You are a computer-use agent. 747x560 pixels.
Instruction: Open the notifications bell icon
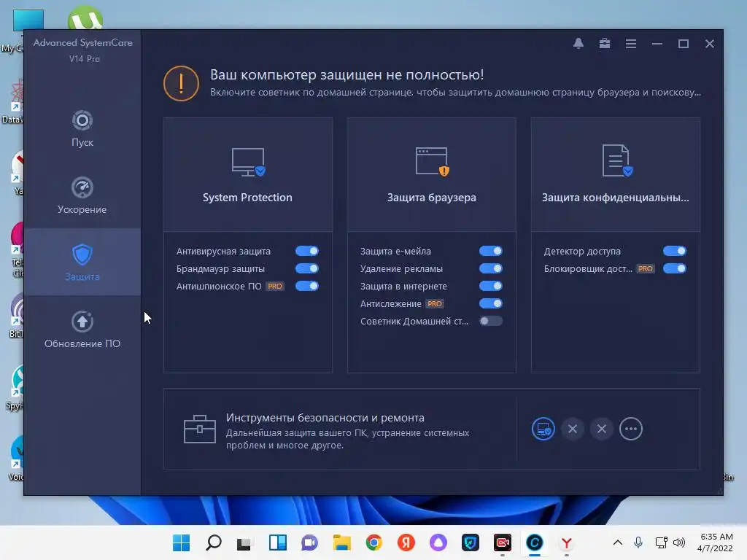[x=578, y=43]
